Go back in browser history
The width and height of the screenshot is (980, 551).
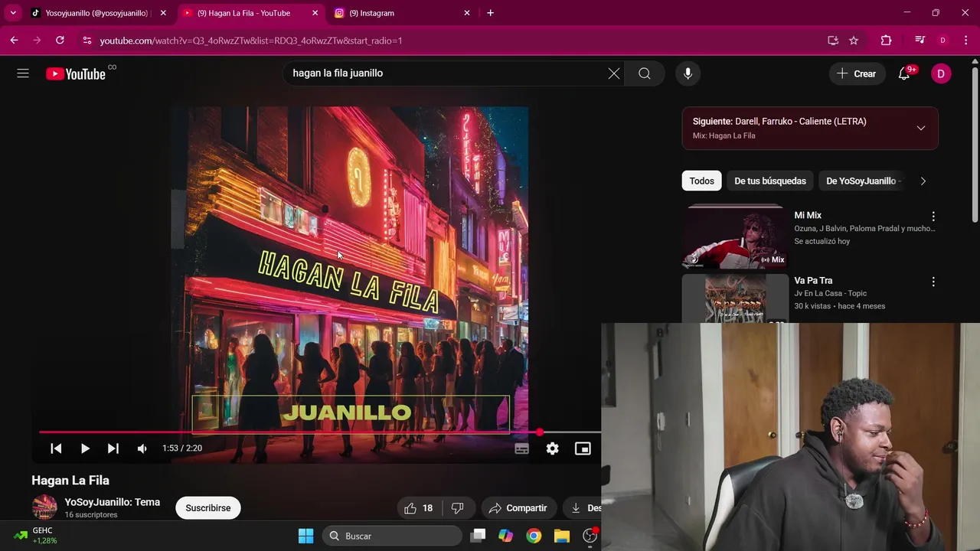14,41
